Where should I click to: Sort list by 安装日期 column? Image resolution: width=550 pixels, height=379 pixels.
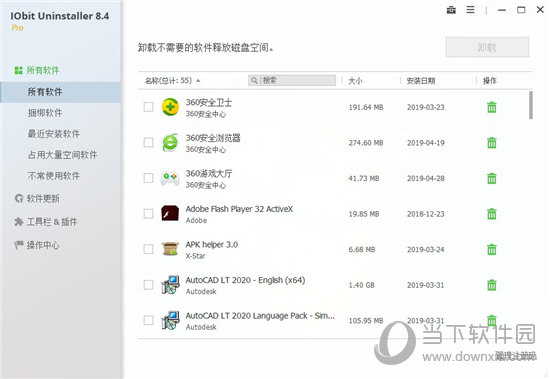point(421,81)
